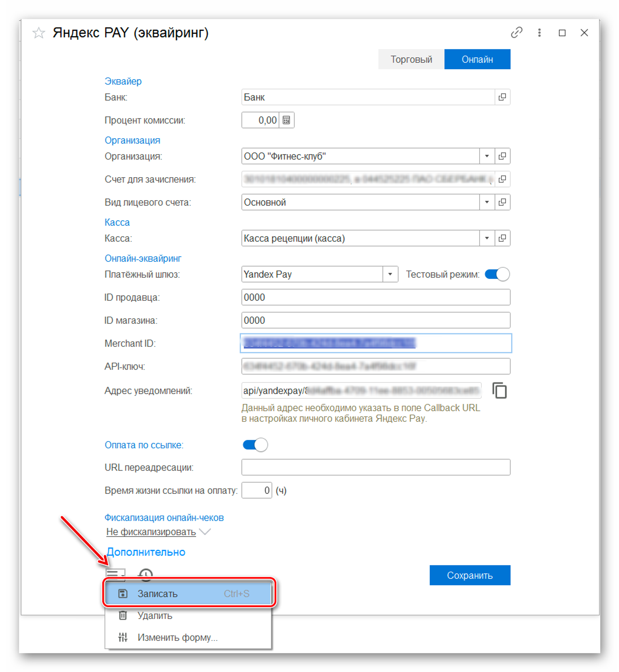Toggle the Оплата по ссылке switch
This screenshot has height=672, width=619.
point(255,445)
